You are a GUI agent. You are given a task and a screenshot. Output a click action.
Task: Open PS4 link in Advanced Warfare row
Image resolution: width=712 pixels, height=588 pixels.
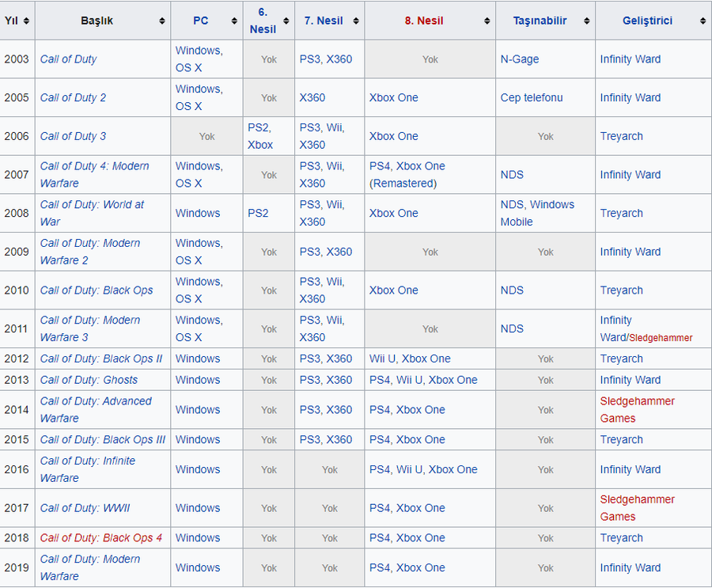(x=380, y=410)
